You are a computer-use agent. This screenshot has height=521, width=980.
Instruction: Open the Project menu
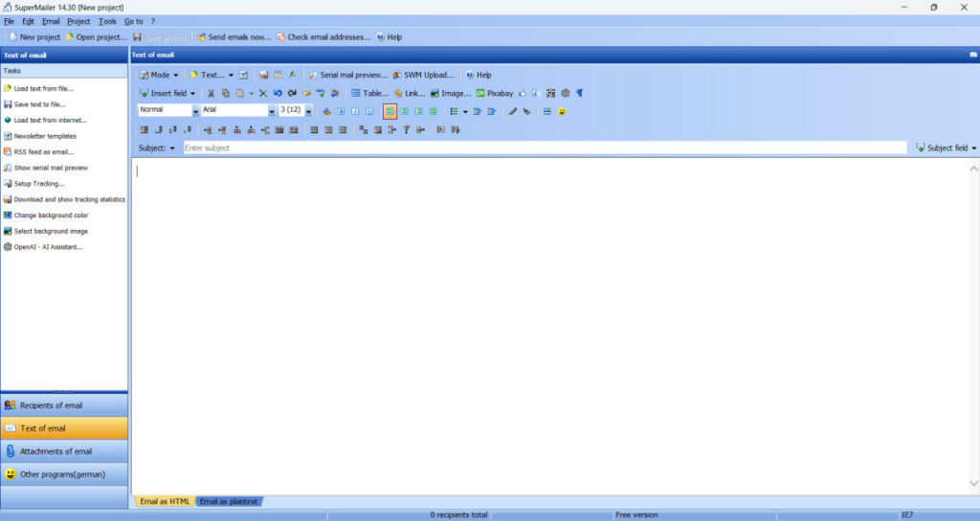[78, 21]
